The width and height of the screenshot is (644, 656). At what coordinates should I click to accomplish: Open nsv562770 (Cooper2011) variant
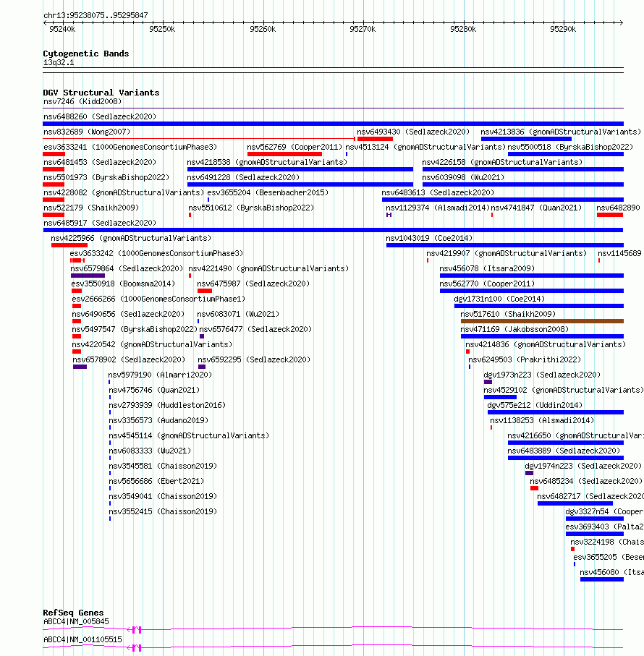[487, 284]
